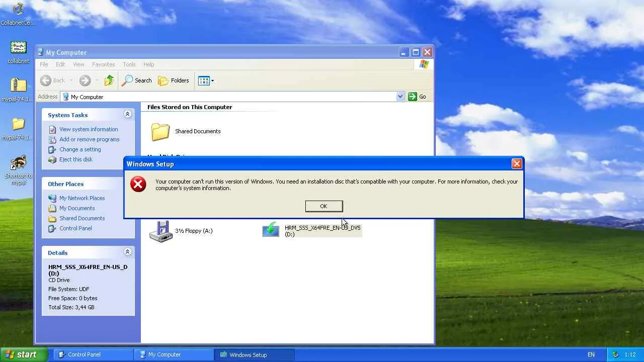
Task: Click the 'Free Space: 0 bytes' text
Action: coord(73,298)
